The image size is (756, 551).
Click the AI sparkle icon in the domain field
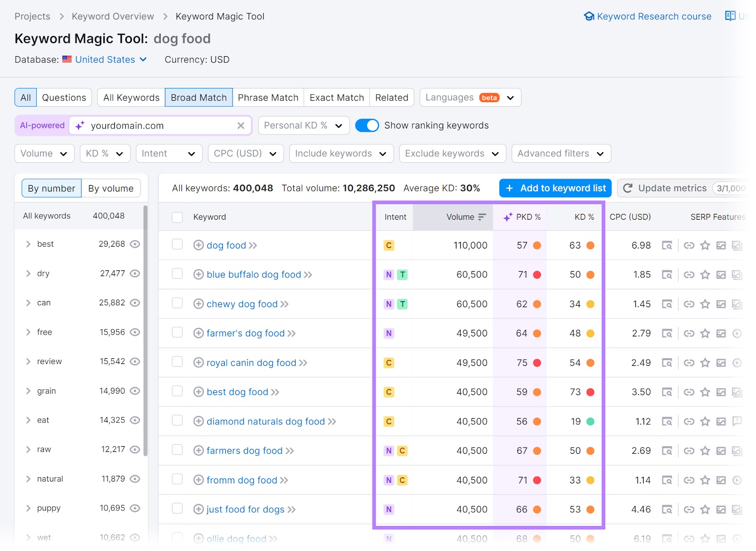point(79,125)
